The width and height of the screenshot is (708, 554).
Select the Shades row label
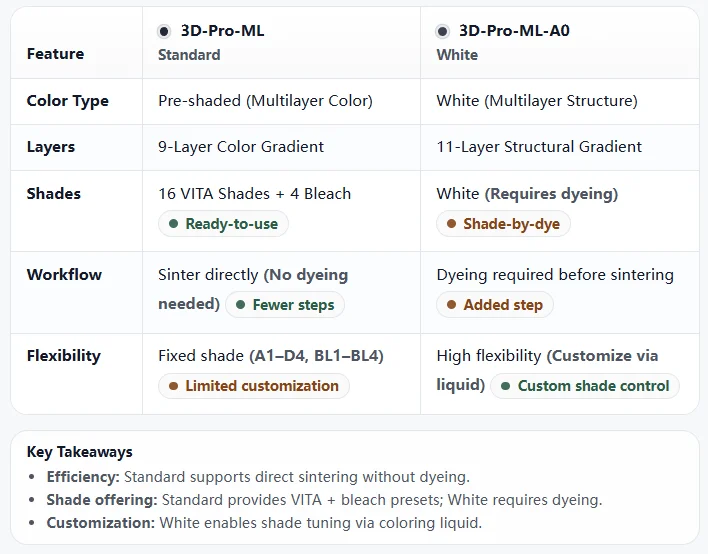click(x=54, y=193)
